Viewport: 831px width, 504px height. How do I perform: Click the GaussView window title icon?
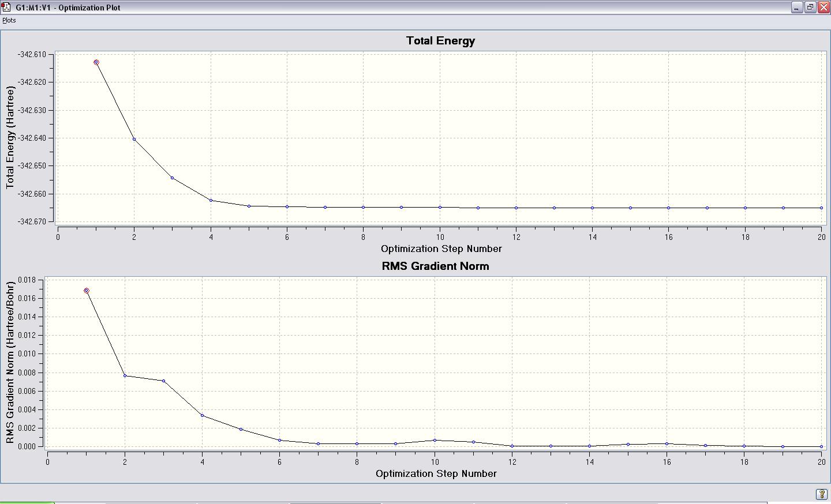[6, 7]
